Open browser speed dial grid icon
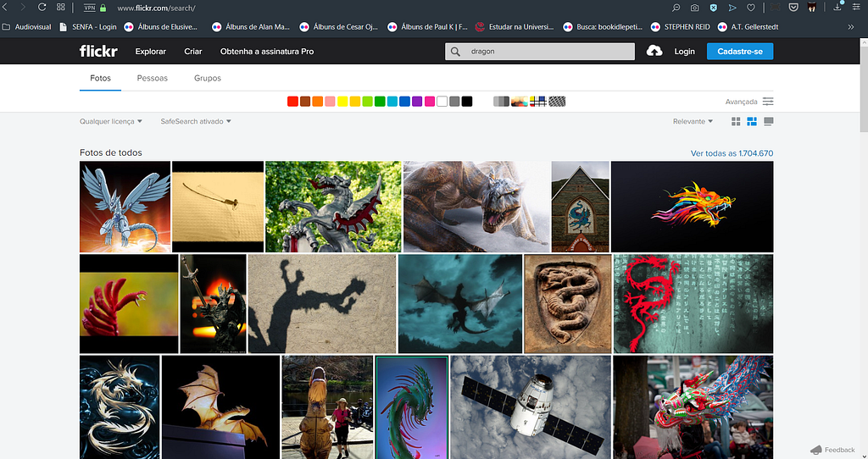 pyautogui.click(x=61, y=8)
